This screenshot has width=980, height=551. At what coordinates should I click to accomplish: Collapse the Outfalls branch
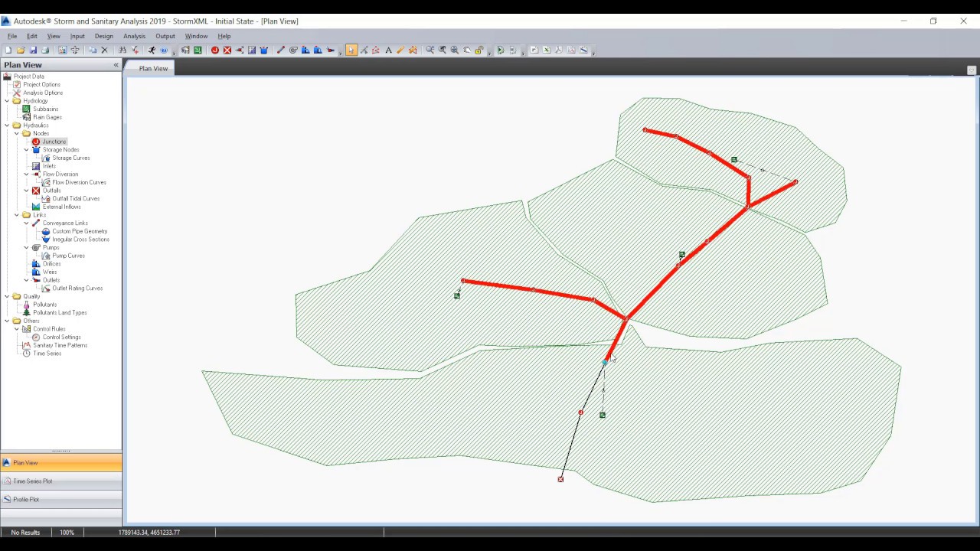click(27, 191)
